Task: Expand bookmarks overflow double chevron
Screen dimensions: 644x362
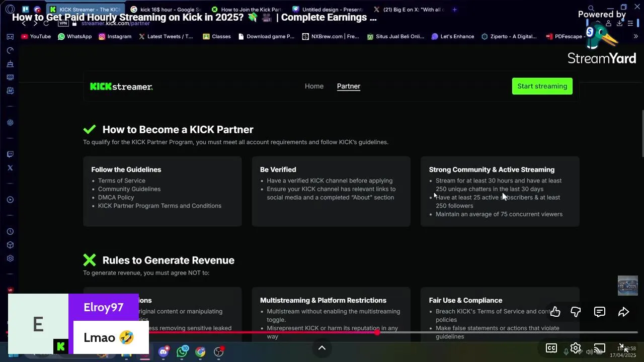Action: pyautogui.click(x=635, y=36)
